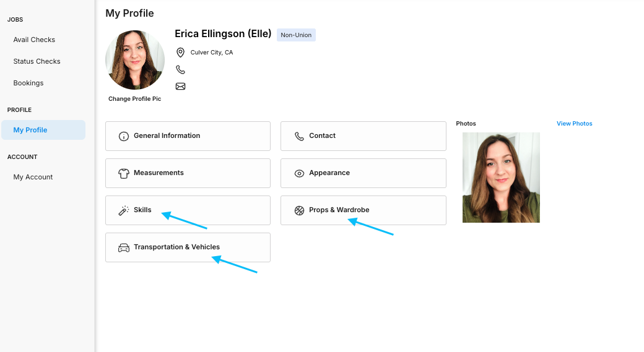
Task: Click the location pin icon near Culver City
Action: 180,53
